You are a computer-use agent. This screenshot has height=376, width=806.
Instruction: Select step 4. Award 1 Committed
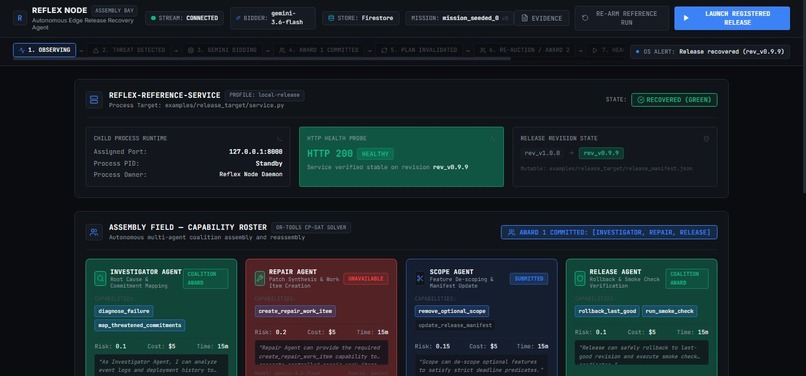point(319,50)
